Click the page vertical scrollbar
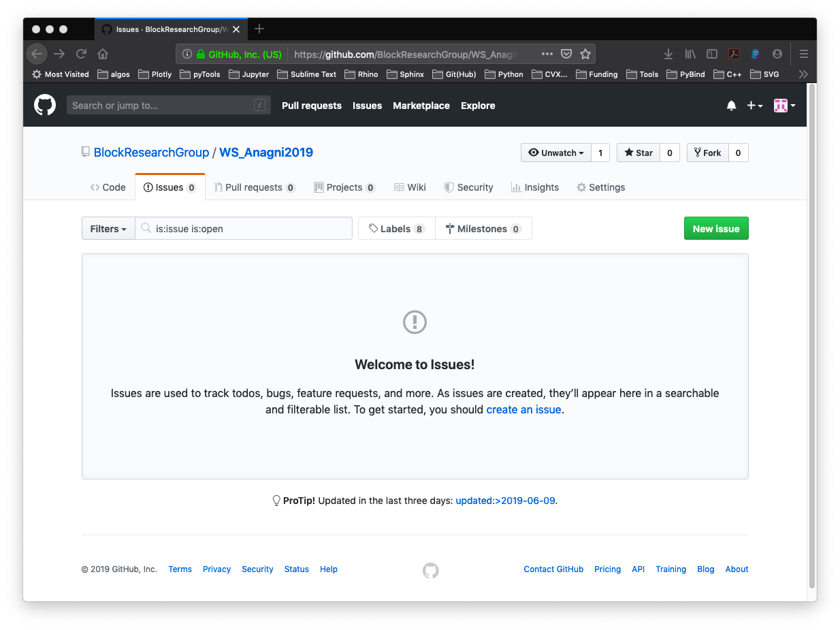Screen dimensions: 840x630 pos(811,336)
